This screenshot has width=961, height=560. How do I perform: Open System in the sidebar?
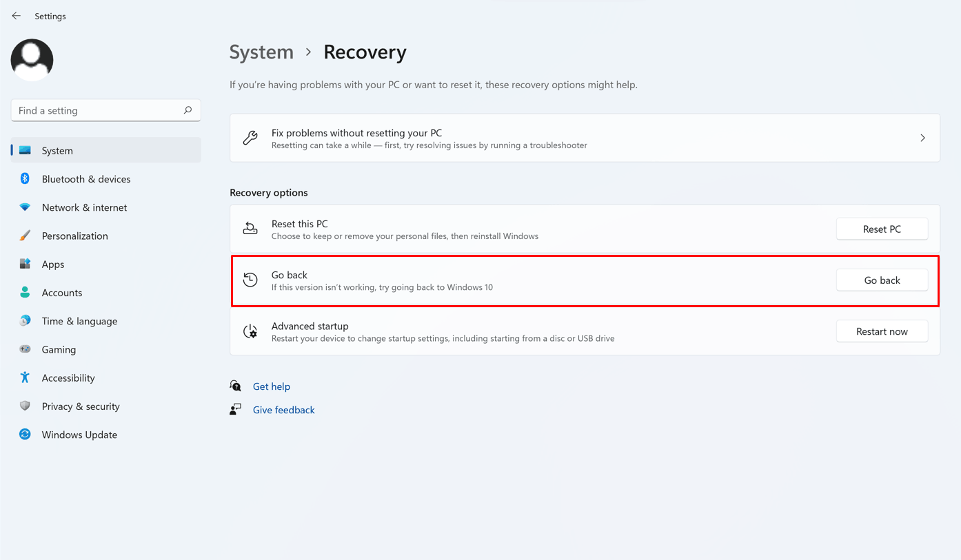click(106, 150)
